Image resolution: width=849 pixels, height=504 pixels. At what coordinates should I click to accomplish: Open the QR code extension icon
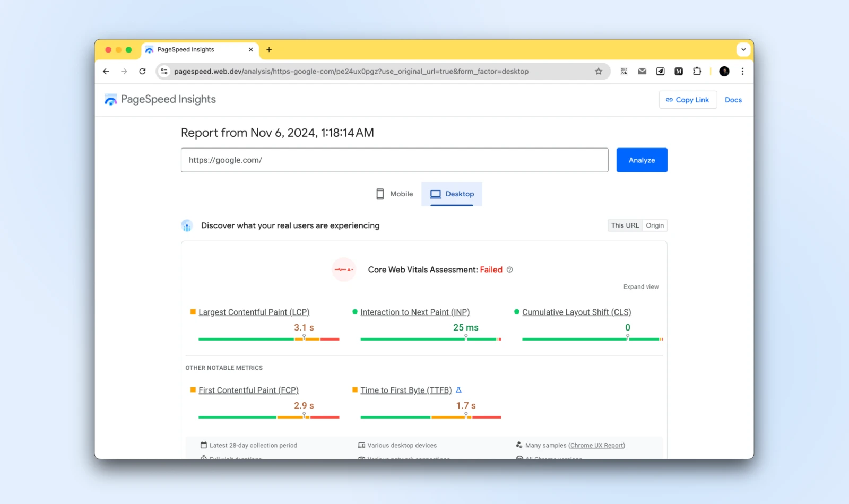(624, 71)
